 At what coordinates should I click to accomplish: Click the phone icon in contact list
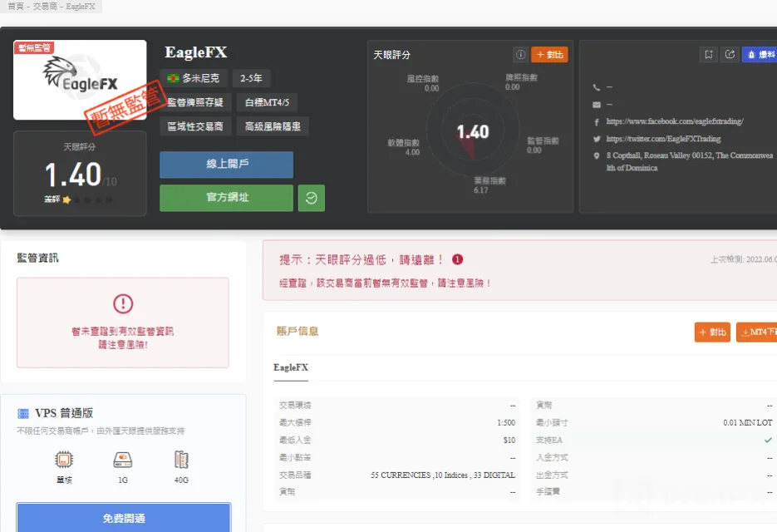[x=597, y=87]
